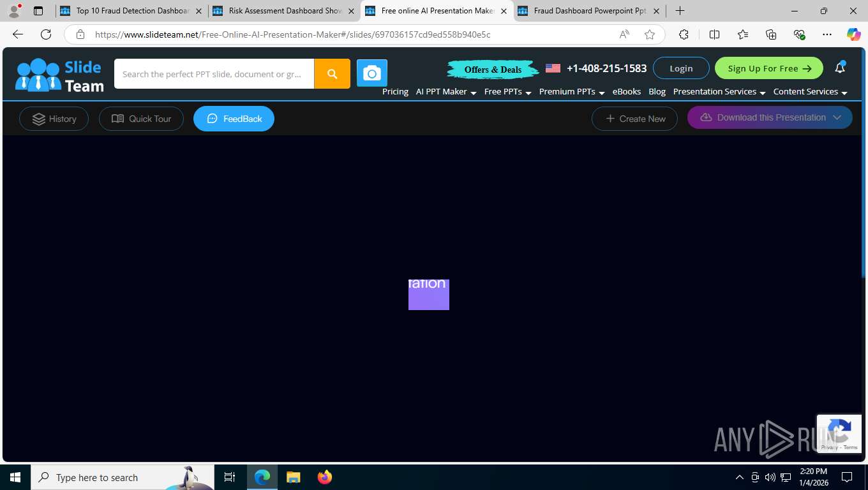Click the PPT slide search input field

214,74
